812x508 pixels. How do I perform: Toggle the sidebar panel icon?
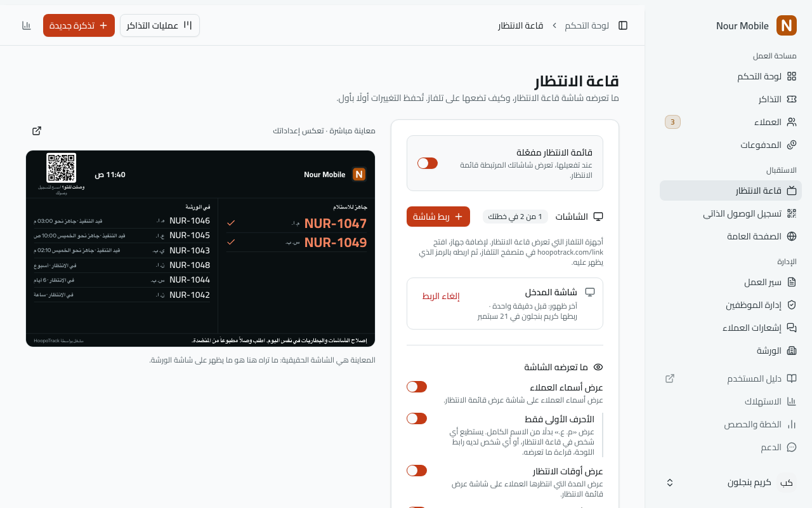tap(623, 25)
